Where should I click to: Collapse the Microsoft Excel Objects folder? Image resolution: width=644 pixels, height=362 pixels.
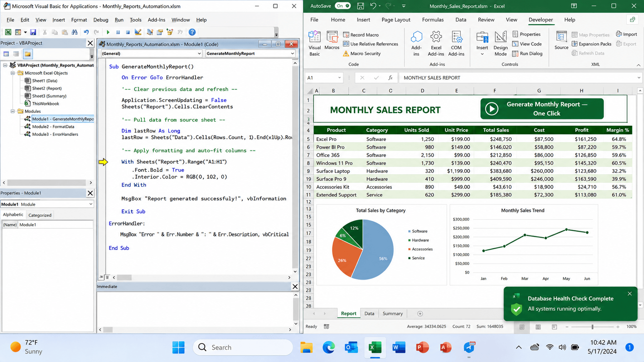click(13, 73)
